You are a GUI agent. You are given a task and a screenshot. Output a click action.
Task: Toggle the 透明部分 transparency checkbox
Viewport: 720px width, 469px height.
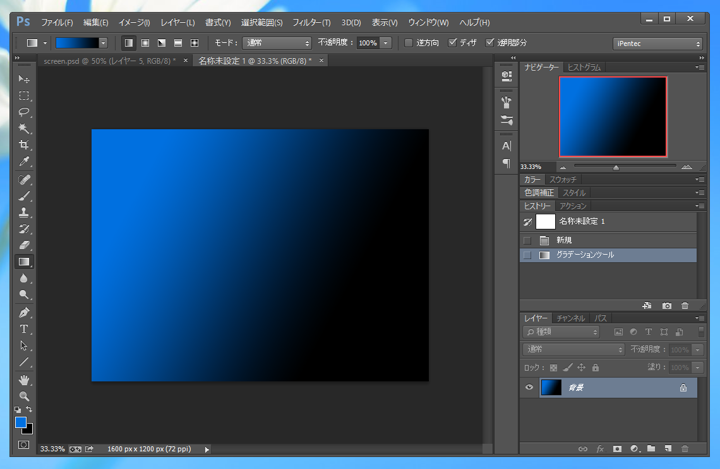coord(490,42)
